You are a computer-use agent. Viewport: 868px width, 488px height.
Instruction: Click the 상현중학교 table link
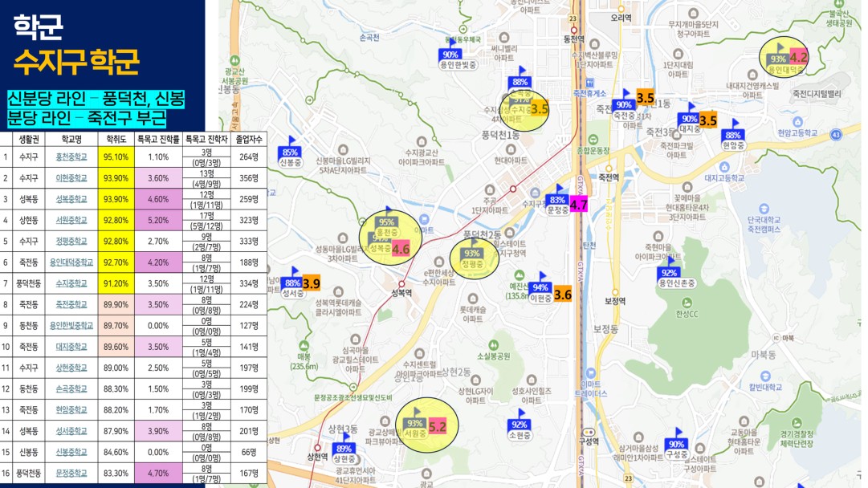[x=71, y=368]
